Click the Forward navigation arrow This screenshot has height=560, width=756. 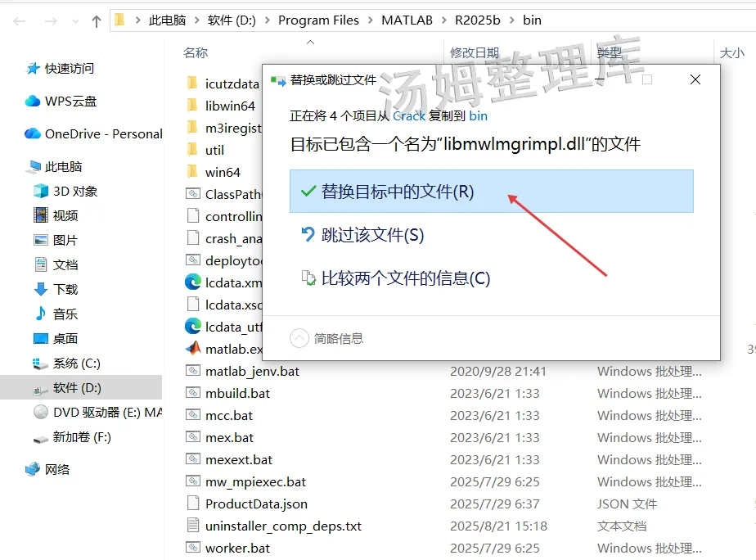click(51, 21)
